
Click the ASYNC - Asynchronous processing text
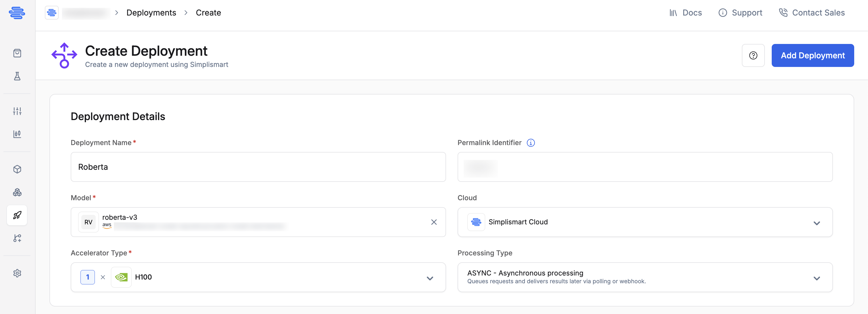(525, 273)
